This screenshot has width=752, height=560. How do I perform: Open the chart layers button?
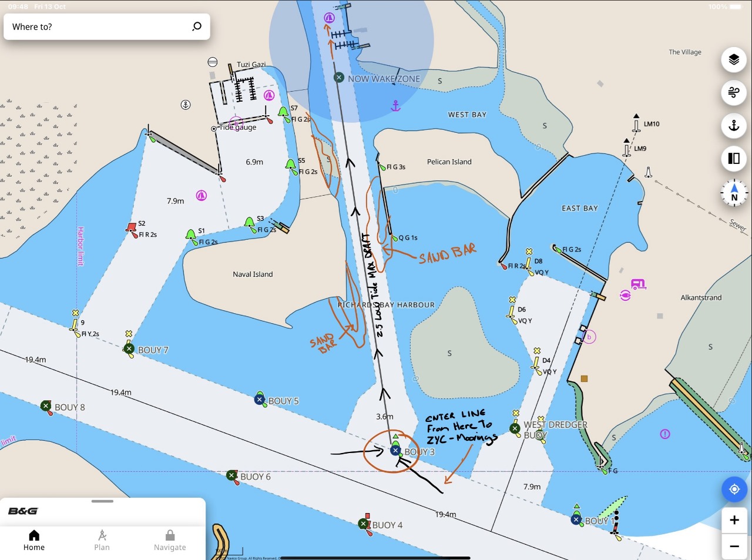[x=734, y=59]
